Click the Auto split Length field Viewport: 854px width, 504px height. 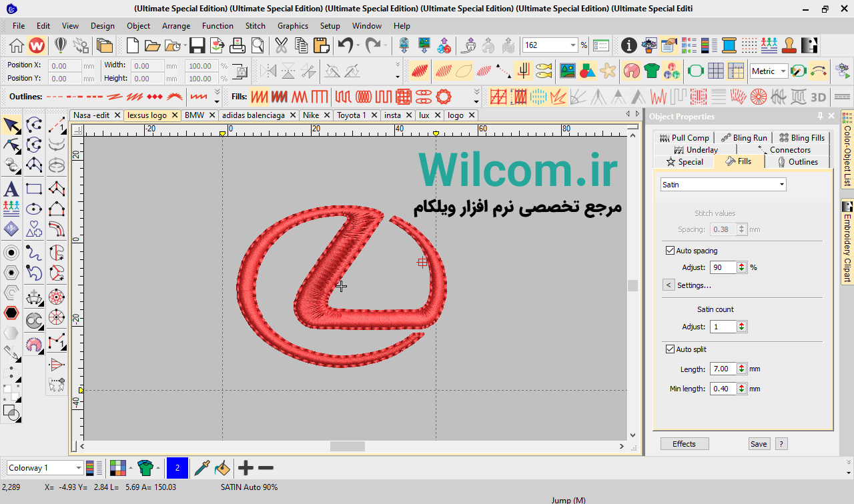pyautogui.click(x=723, y=369)
